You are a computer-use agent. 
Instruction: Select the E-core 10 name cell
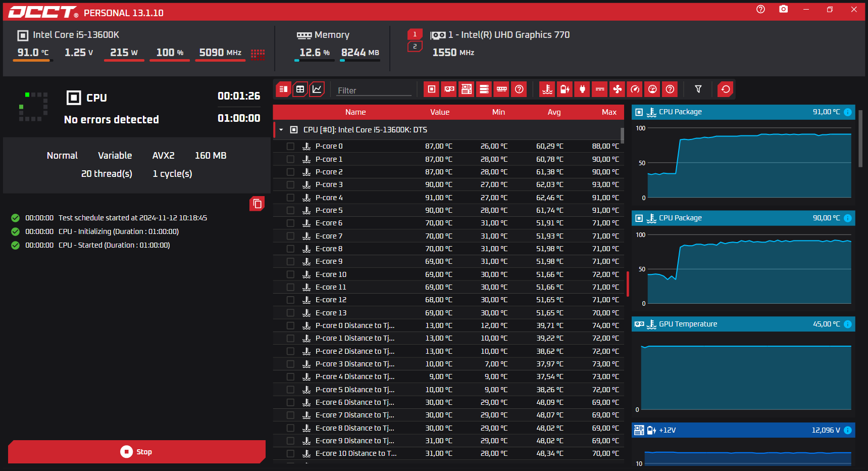(x=331, y=274)
